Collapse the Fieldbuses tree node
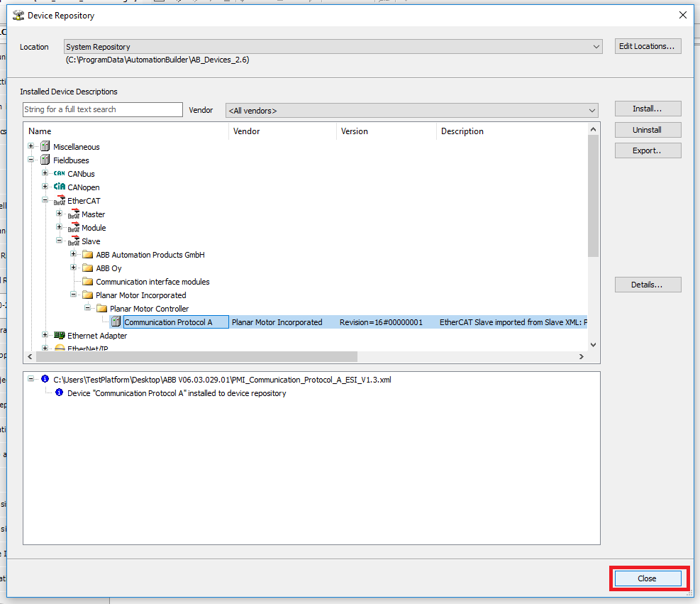700x604 pixels. tap(31, 160)
